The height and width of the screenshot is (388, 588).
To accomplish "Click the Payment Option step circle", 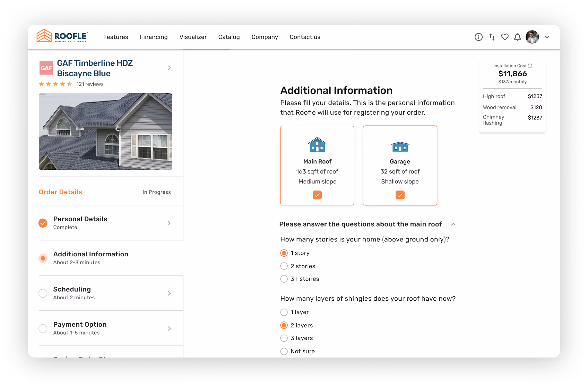I will pos(43,328).
